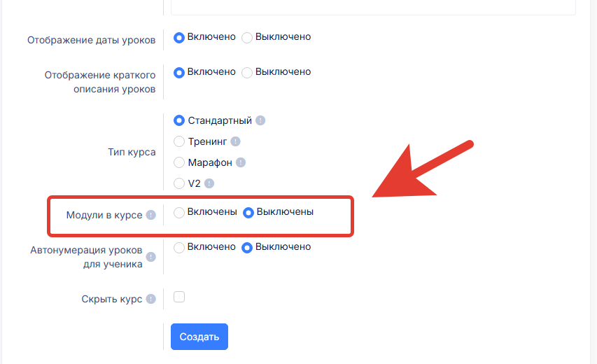Choose Марафон course type

pos(179,162)
